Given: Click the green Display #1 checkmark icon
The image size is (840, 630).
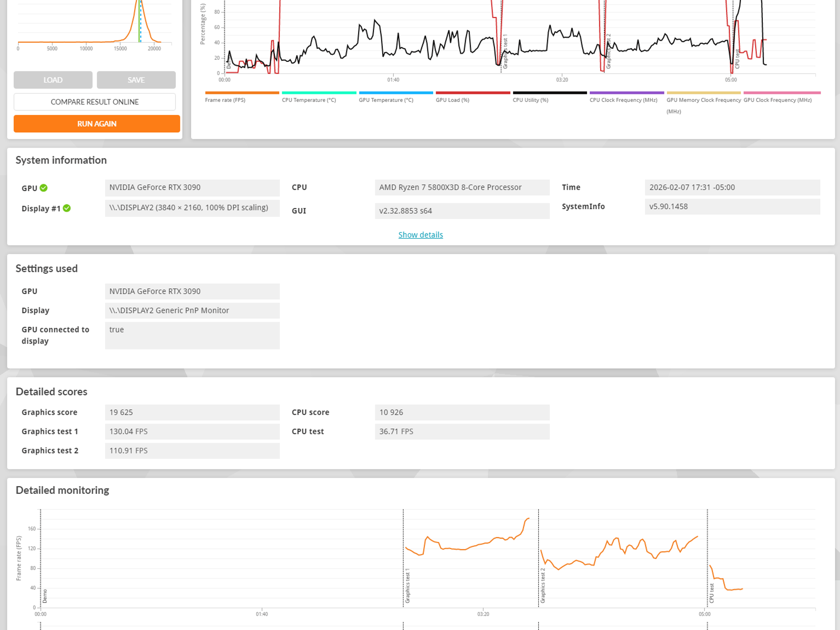Looking at the screenshot, I should (67, 208).
